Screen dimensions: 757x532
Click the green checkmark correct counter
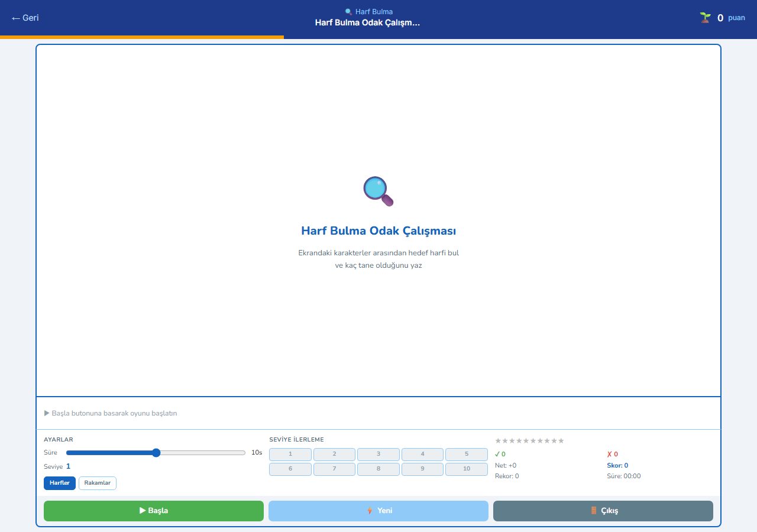coord(500,454)
